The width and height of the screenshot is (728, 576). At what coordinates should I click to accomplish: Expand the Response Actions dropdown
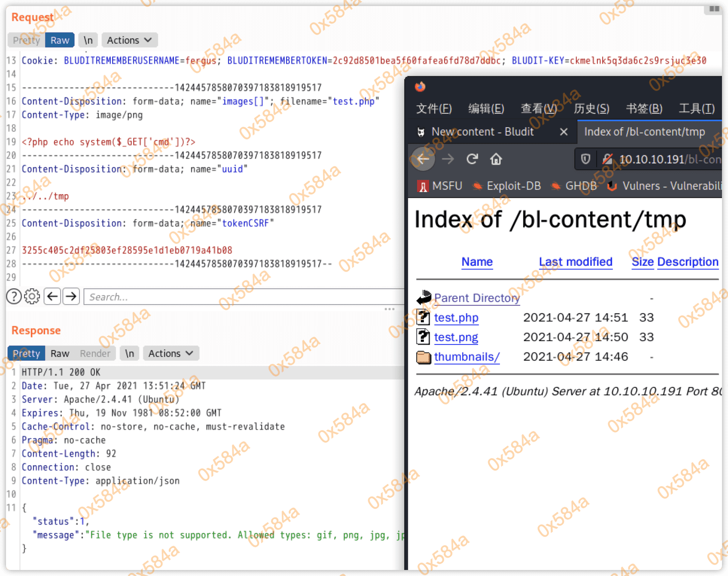point(171,354)
